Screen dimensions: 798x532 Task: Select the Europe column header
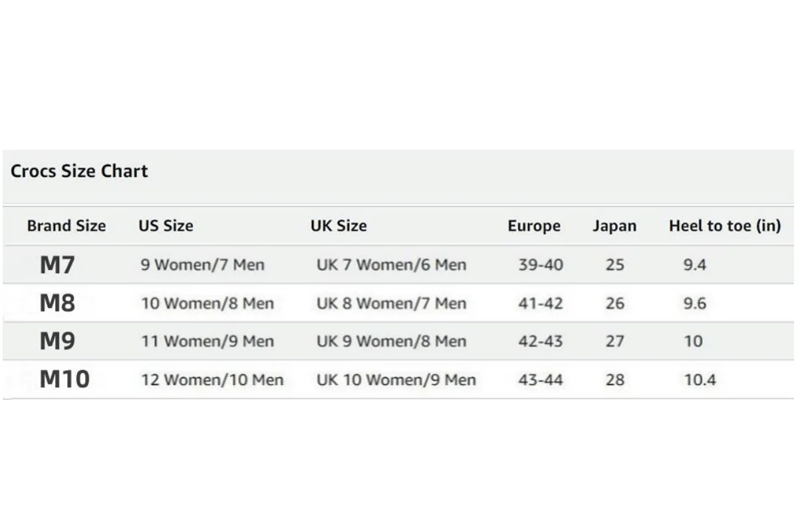534,226
